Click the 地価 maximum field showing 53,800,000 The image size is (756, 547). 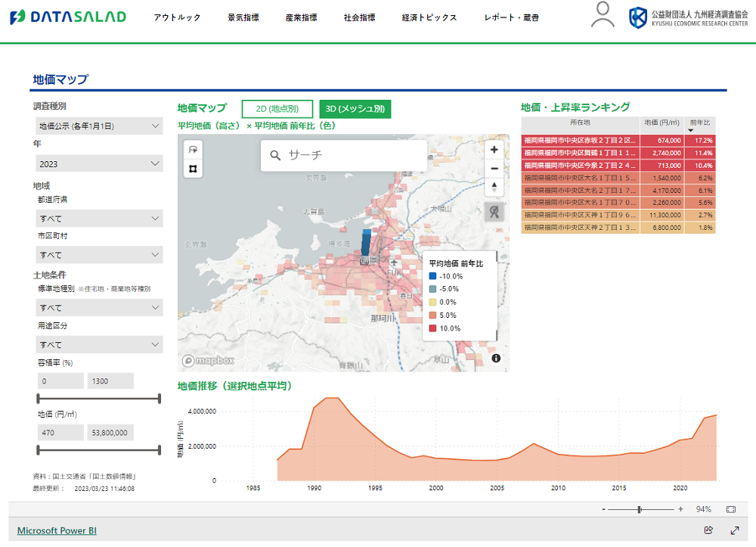pyautogui.click(x=110, y=433)
